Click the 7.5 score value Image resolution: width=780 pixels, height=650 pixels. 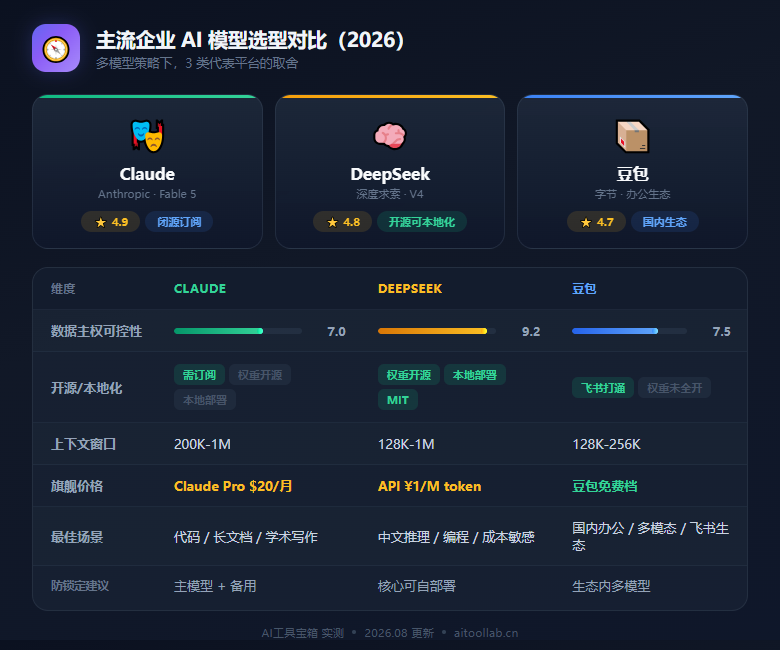tap(721, 331)
